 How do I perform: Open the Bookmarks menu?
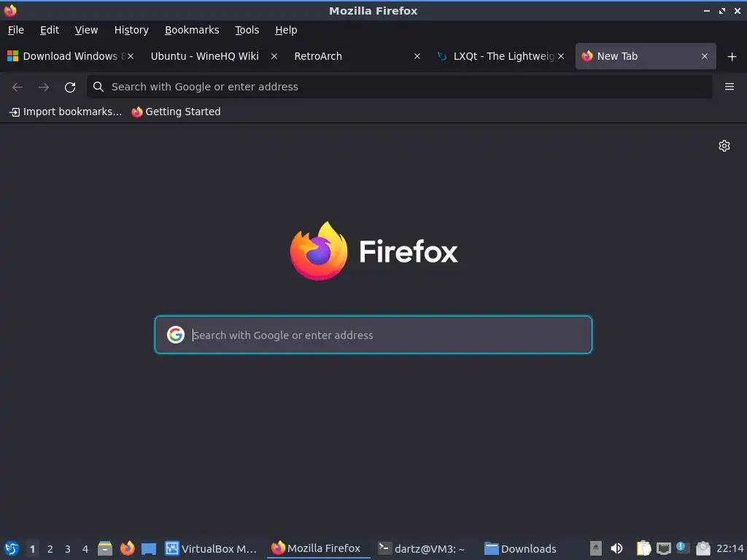click(192, 30)
